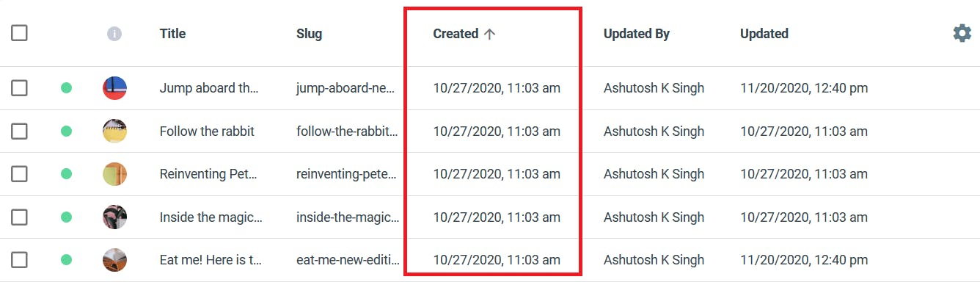Select the Reinventing Pet row checkbox
Viewport: 980px width, 285px height.
click(x=20, y=174)
